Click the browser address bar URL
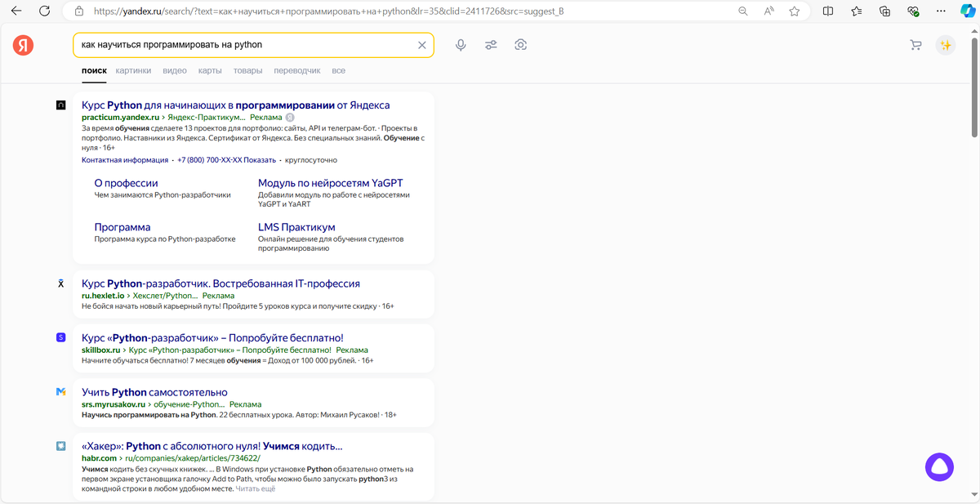This screenshot has height=504, width=980. [x=328, y=11]
